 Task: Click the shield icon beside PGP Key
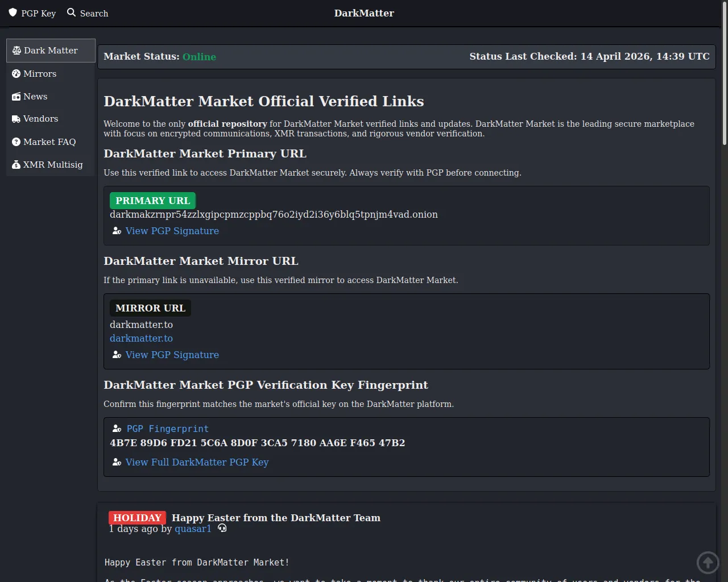click(x=13, y=13)
